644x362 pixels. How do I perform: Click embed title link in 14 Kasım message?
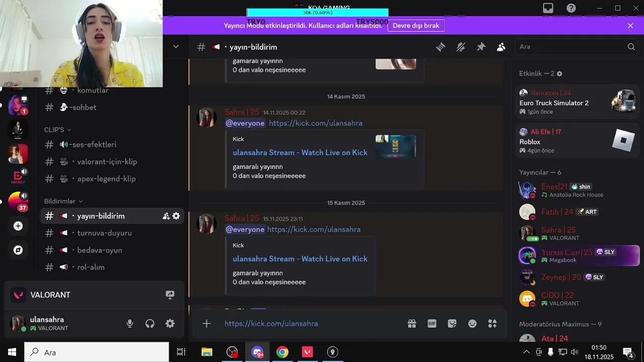tap(300, 152)
